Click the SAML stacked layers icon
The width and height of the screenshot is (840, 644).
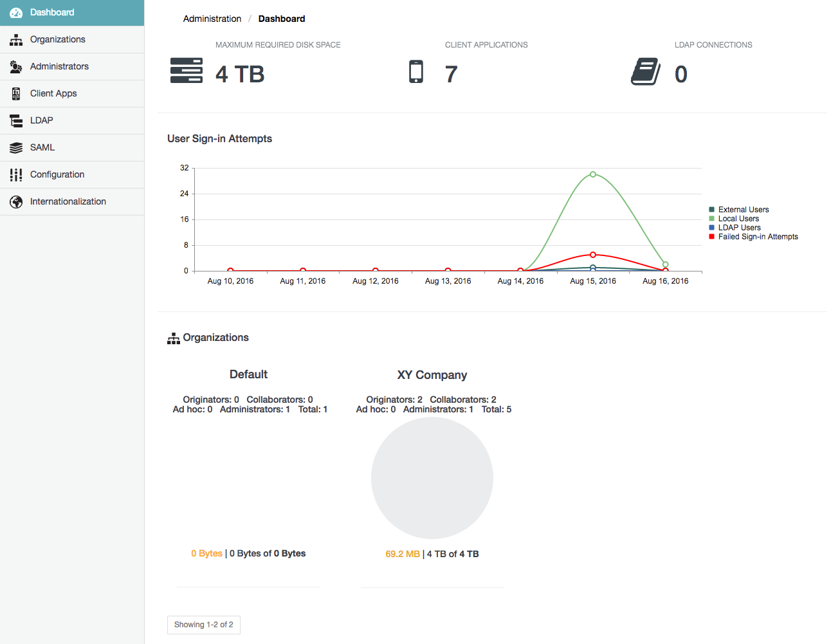(16, 148)
